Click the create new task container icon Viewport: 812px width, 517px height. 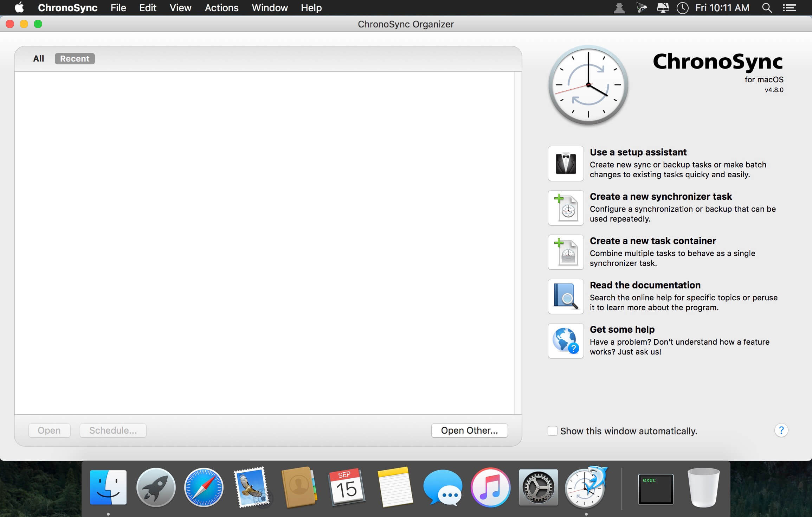click(566, 252)
